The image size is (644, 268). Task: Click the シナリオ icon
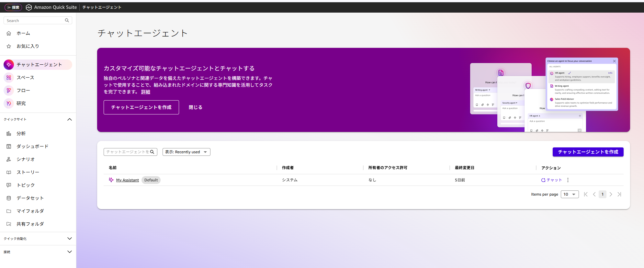click(9, 159)
